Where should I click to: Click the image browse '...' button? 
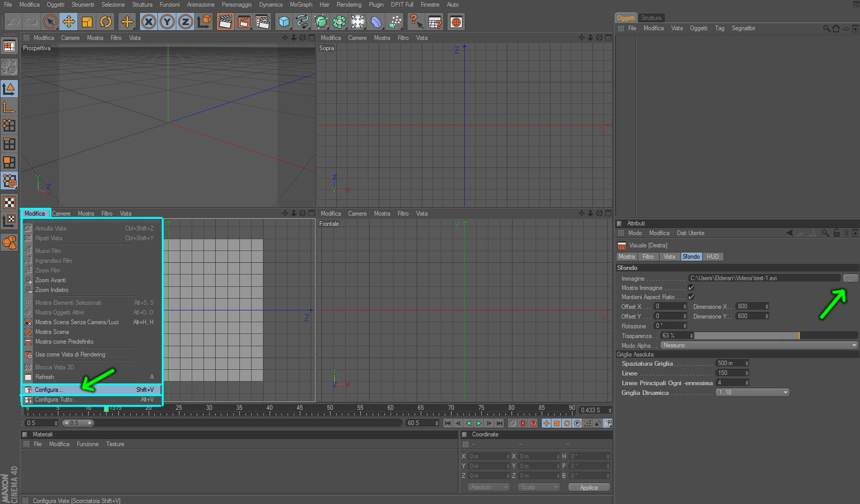pos(850,278)
